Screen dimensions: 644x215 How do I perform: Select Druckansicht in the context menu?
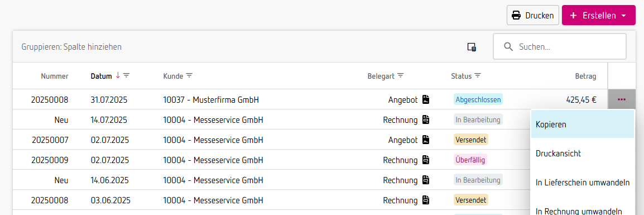(x=583, y=154)
